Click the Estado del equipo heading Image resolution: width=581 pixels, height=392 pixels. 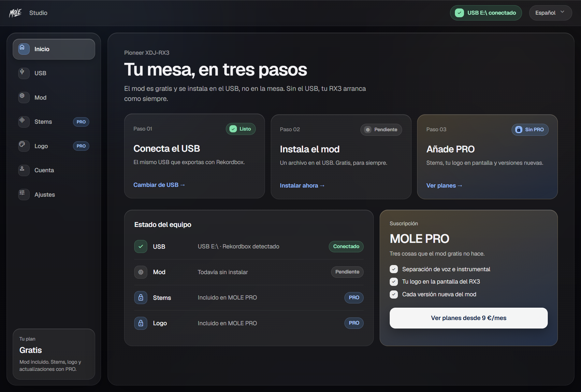[x=163, y=225]
